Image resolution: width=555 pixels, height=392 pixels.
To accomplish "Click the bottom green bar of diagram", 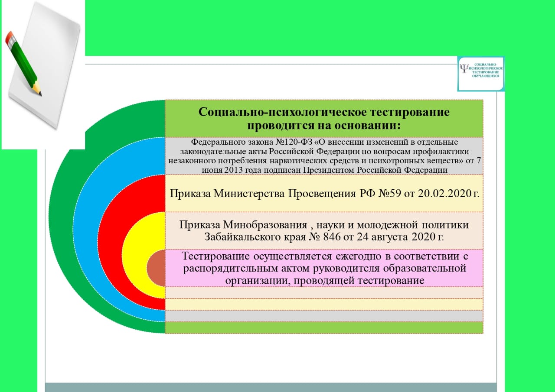I will (x=324, y=328).
